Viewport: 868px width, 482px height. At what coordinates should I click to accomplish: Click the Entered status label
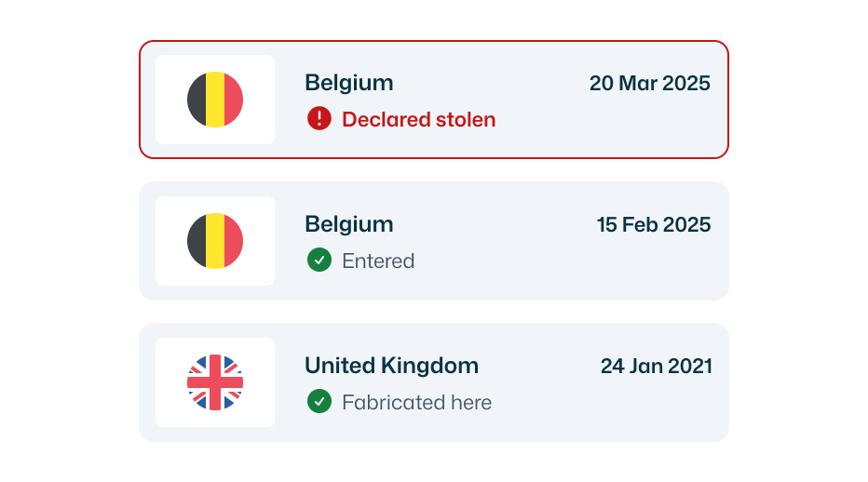click(378, 261)
